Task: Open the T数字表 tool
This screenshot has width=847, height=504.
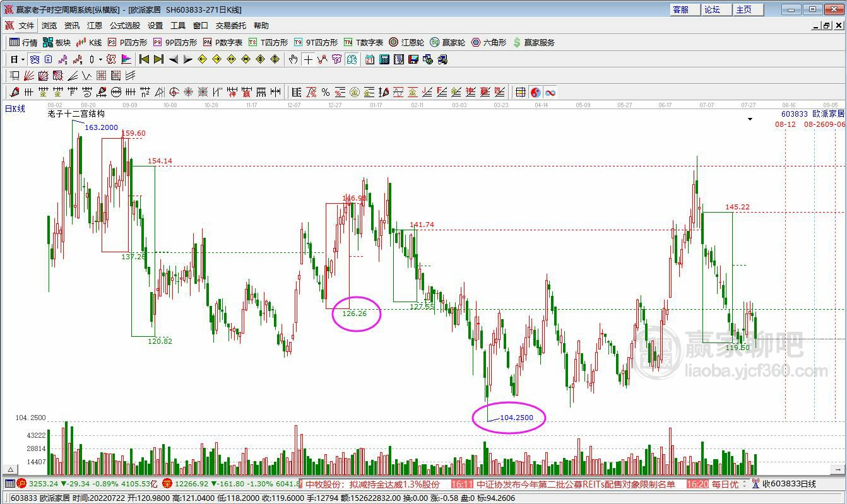Action: point(364,42)
